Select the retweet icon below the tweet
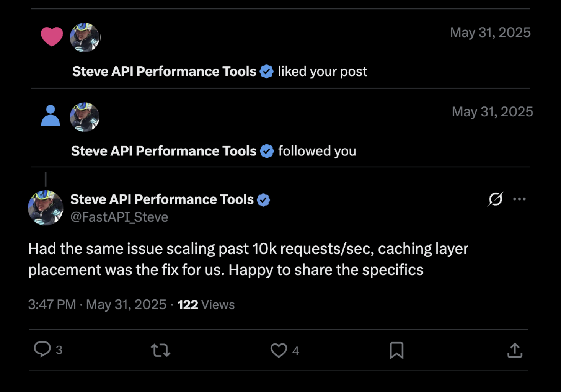The image size is (561, 392). coord(160,350)
